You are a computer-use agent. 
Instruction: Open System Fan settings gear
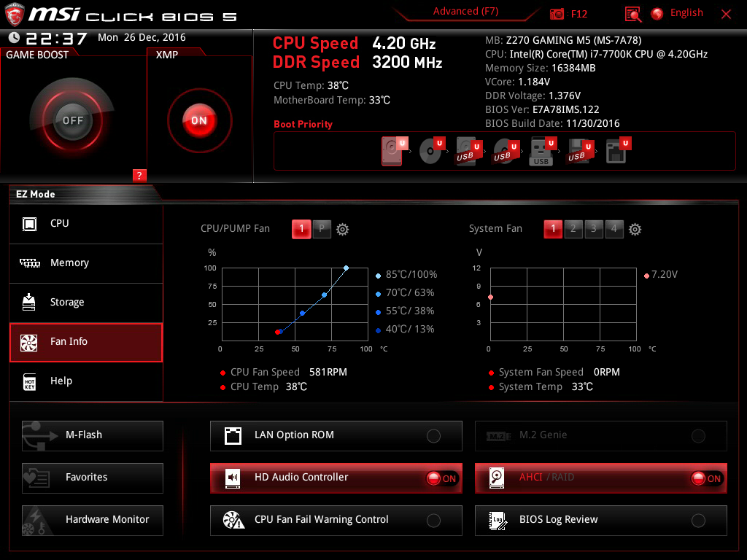635,230
